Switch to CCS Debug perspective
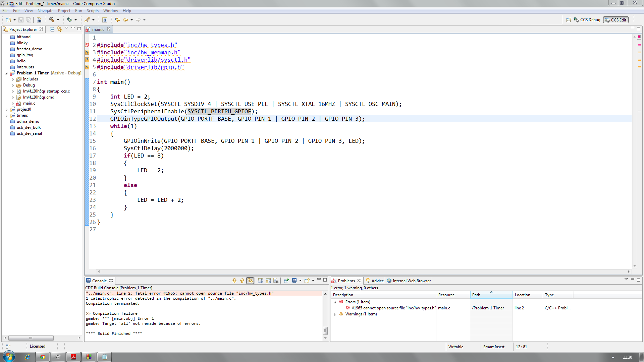This screenshot has height=362, width=644. click(x=587, y=20)
